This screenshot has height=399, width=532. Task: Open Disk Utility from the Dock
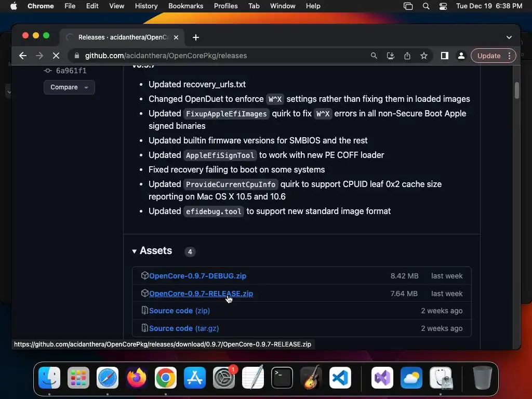441,378
